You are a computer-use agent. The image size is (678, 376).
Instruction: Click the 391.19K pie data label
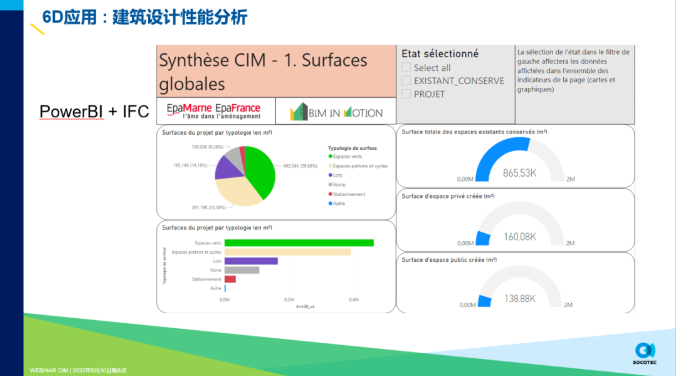coord(209,207)
